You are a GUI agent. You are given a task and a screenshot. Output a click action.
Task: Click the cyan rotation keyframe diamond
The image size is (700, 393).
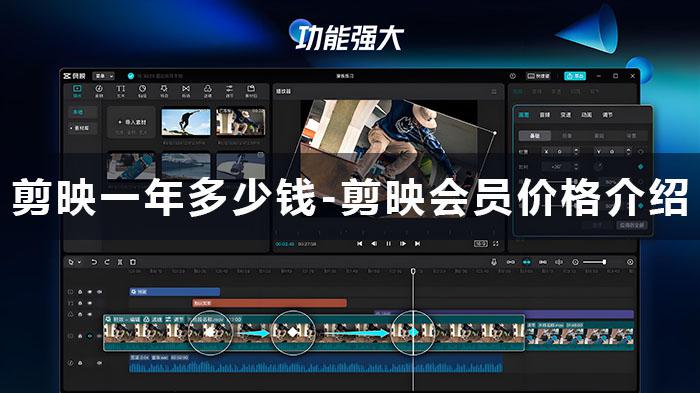pyautogui.click(x=641, y=167)
